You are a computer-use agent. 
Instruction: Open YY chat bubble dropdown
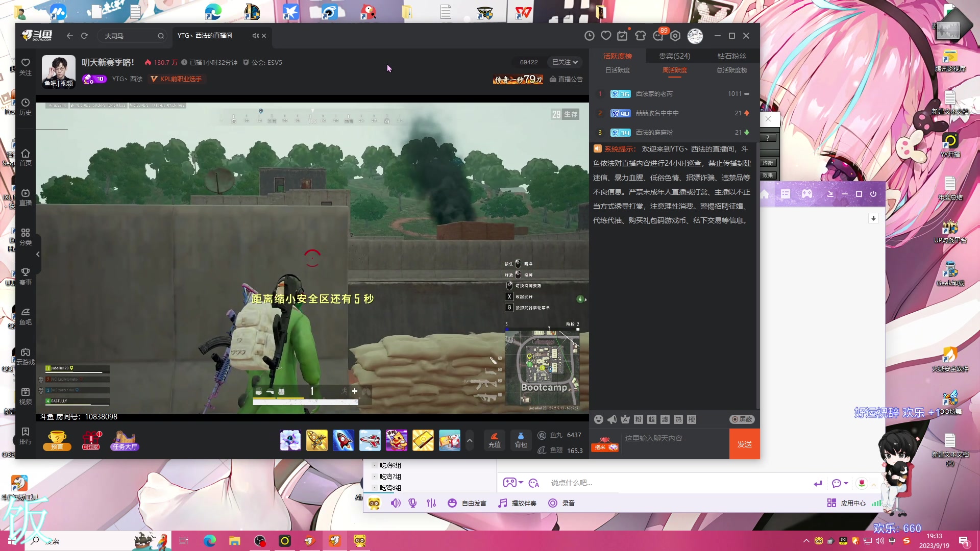pos(846,483)
